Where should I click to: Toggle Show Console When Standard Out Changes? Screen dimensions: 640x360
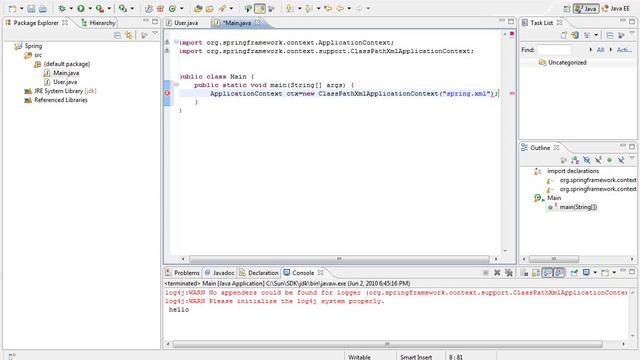[x=547, y=273]
